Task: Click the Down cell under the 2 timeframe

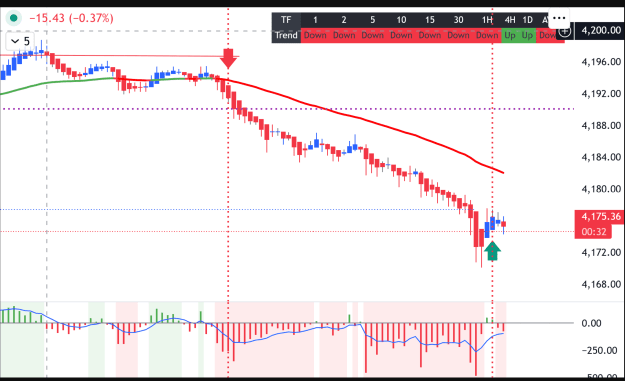Action: click(344, 35)
